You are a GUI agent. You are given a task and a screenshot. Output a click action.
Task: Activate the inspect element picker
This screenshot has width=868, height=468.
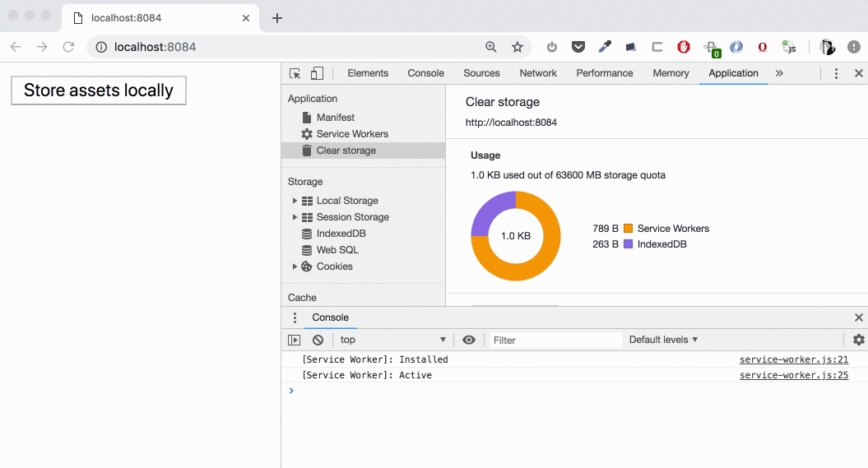click(x=295, y=73)
